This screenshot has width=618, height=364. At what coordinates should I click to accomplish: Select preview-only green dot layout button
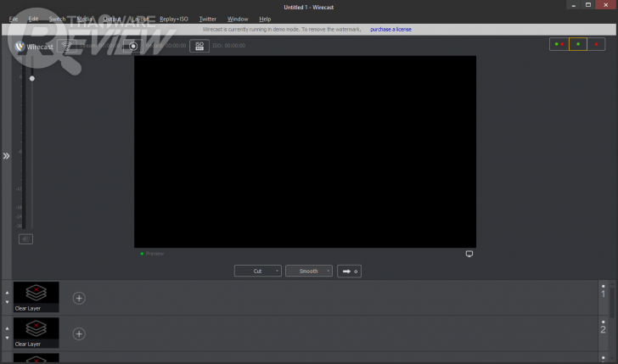coord(578,44)
